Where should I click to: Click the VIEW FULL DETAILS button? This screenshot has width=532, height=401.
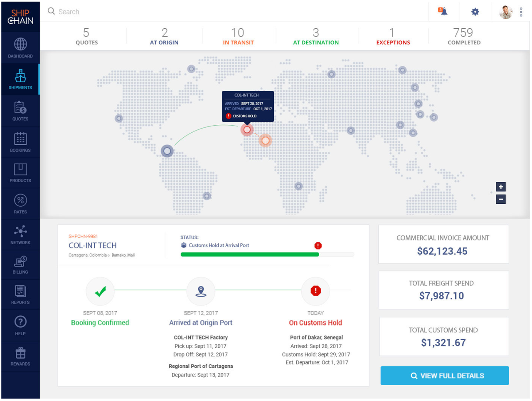click(444, 375)
